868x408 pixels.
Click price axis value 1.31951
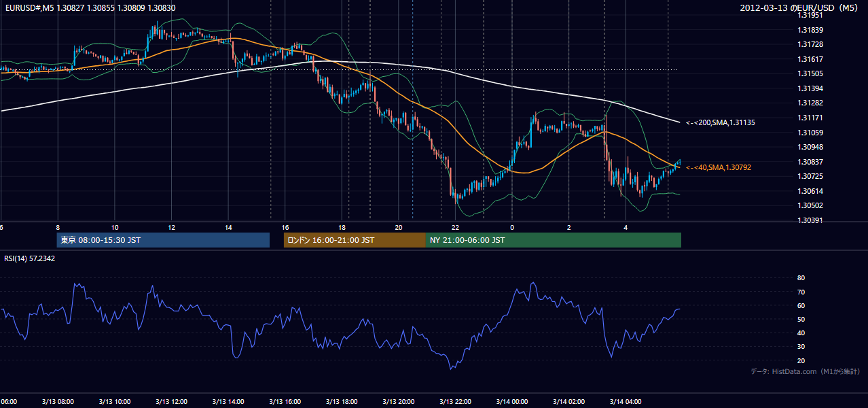pyautogui.click(x=810, y=15)
